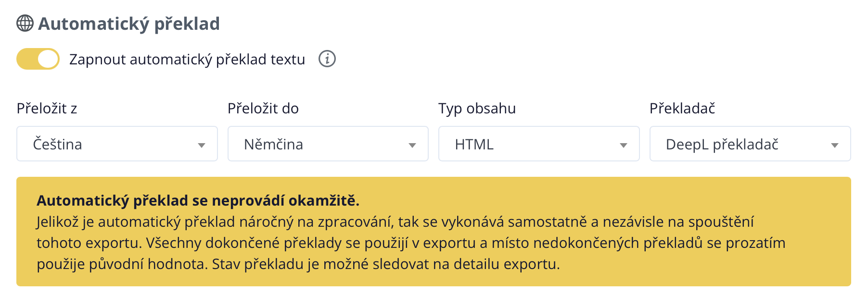Click the Typ obsahu field label

tap(477, 109)
